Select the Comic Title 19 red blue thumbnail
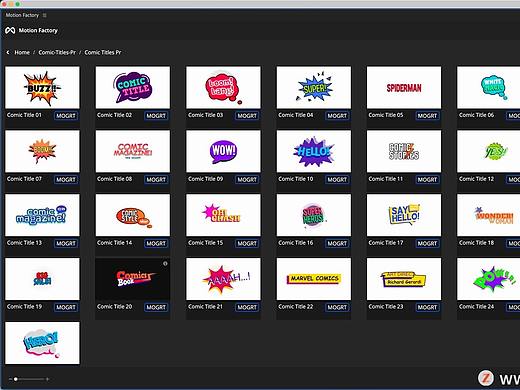520x390 pixels. (x=42, y=279)
